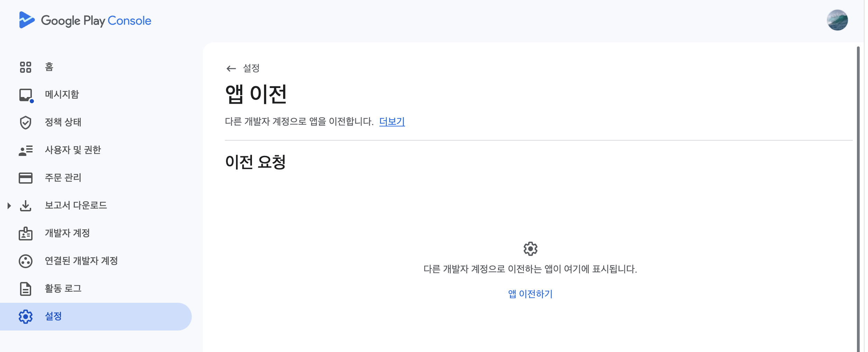The width and height of the screenshot is (868, 352).
Task: Open 활동 로그 via the document icon
Action: tap(25, 288)
